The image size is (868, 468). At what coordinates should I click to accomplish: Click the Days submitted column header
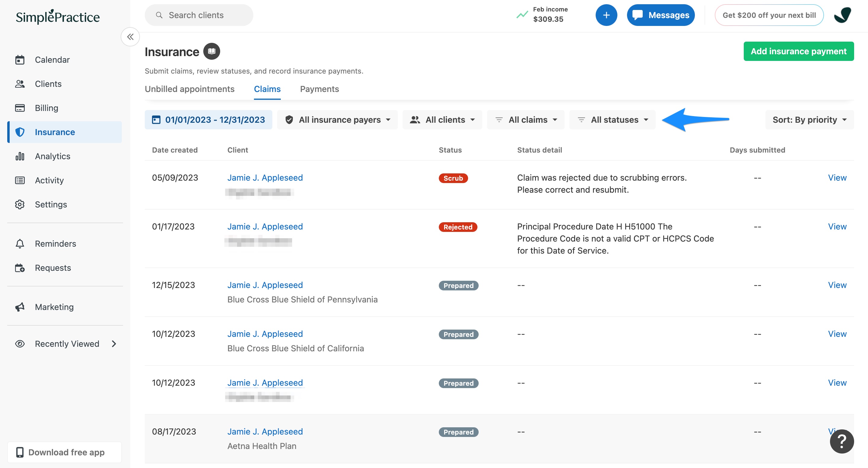click(757, 150)
